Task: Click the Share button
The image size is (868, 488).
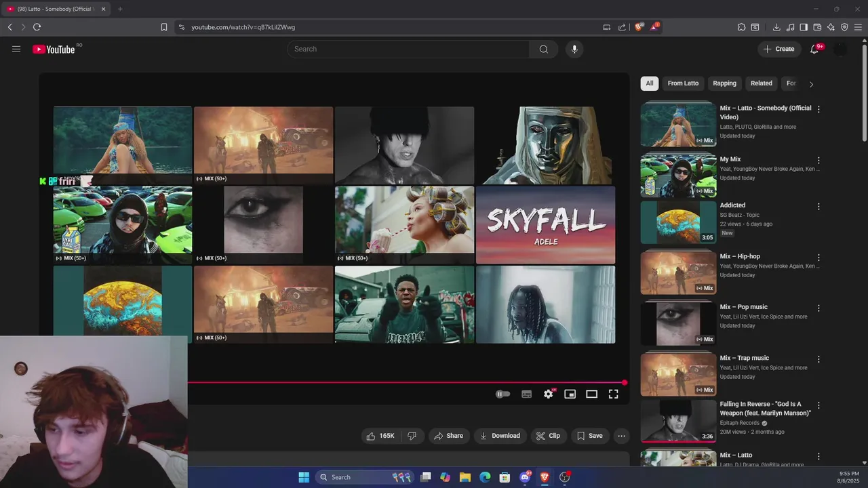Action: coord(448,436)
